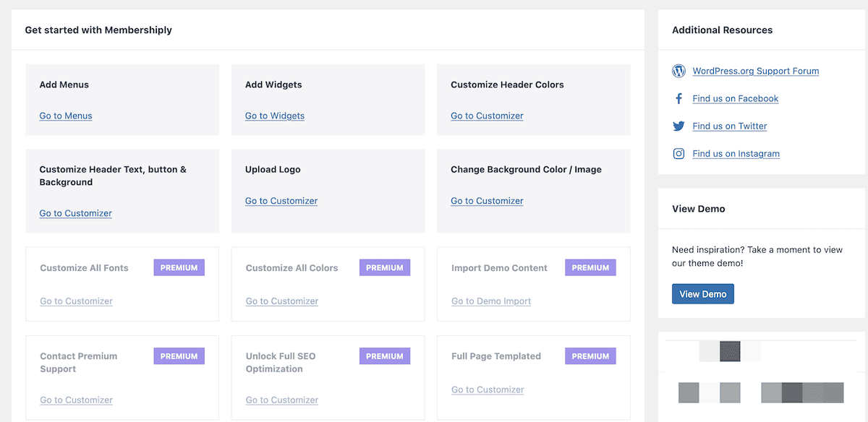Screen dimensions: 868x422
Task: Go to Customizer under Customize Header Colors
Action: [x=487, y=116]
